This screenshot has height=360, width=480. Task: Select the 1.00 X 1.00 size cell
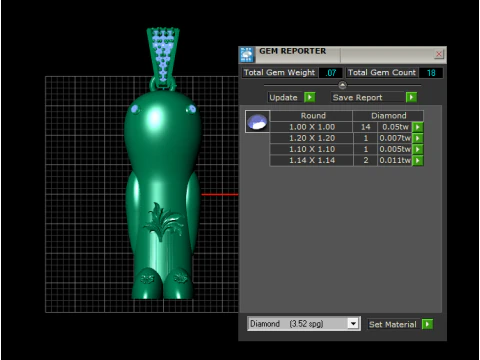coord(312,127)
